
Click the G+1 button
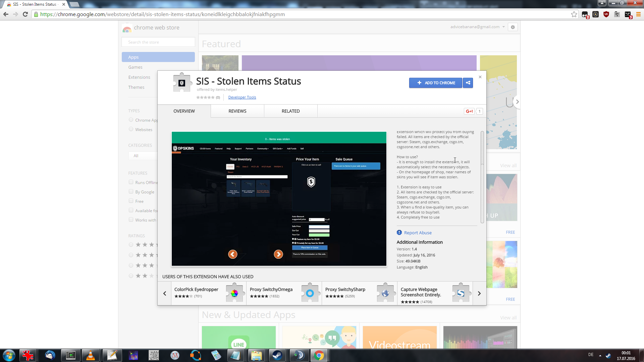(469, 111)
